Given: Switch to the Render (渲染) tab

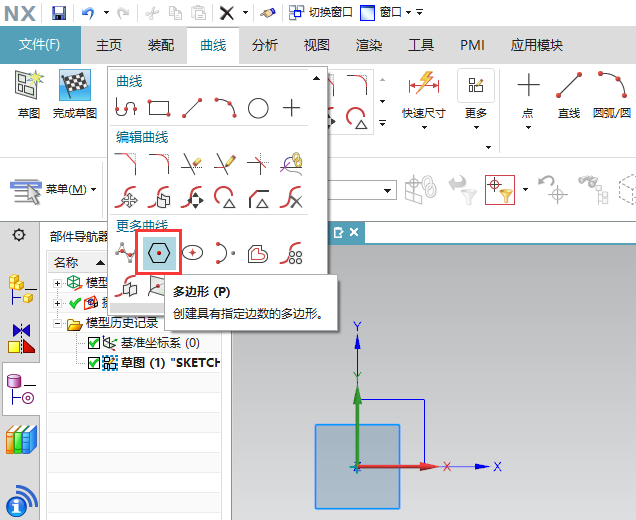Looking at the screenshot, I should click(x=368, y=45).
